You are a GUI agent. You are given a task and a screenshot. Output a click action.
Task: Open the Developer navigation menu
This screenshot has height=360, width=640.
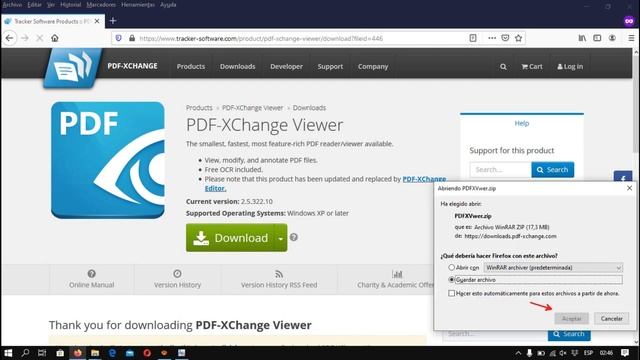pos(287,67)
